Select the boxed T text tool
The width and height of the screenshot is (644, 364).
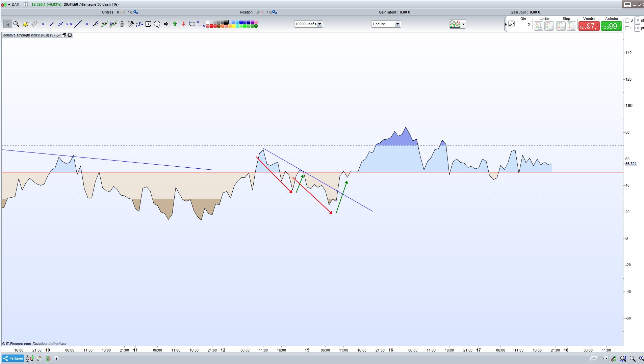tap(148, 24)
